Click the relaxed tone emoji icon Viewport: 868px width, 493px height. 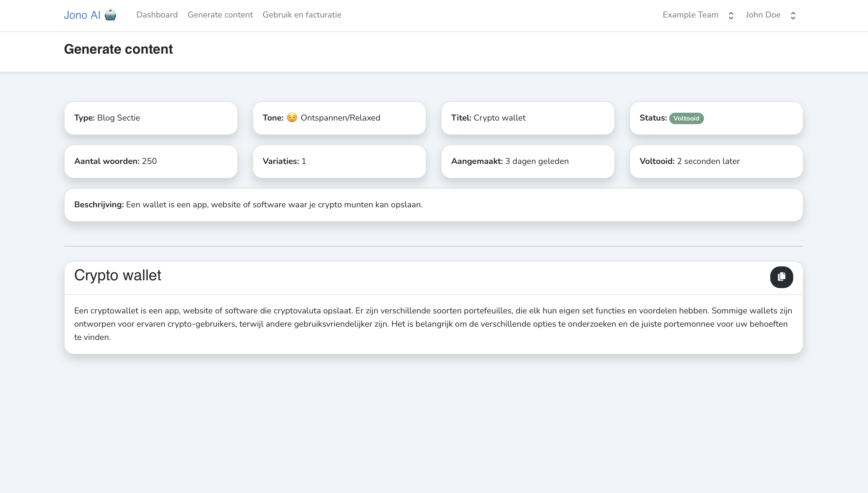[x=292, y=117]
